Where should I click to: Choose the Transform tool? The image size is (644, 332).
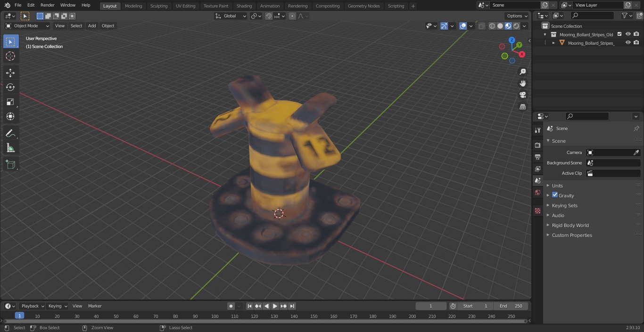(10, 116)
